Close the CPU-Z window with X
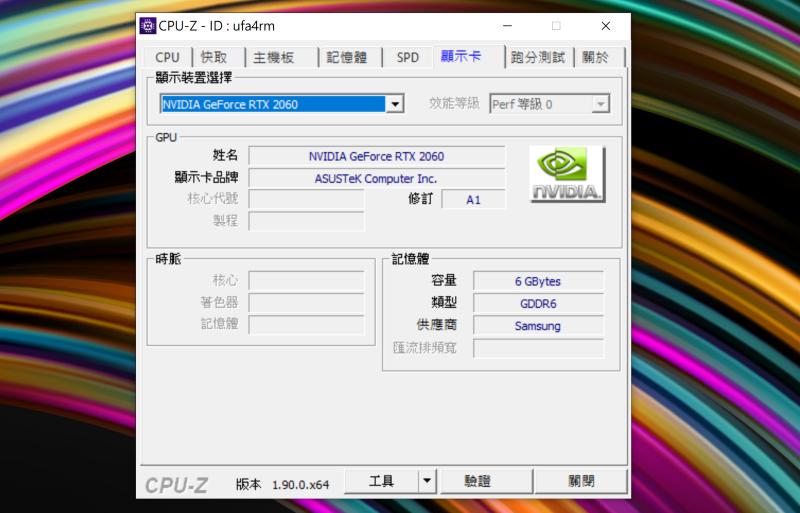The height and width of the screenshot is (513, 800). click(x=606, y=26)
